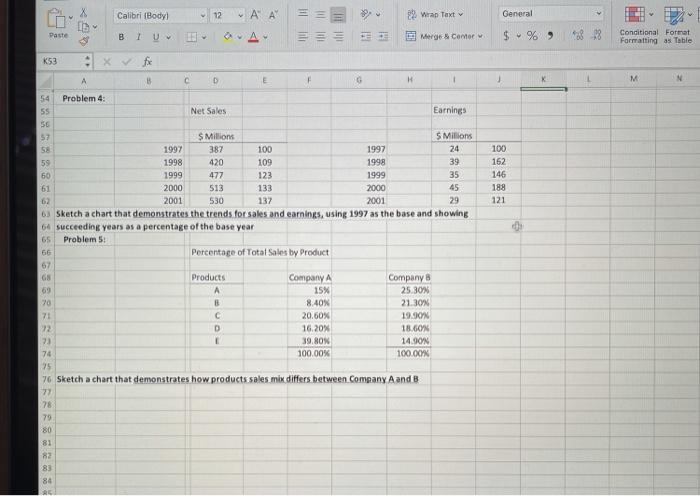
Task: Expand the font color dropdown arrow
Action: click(265, 38)
